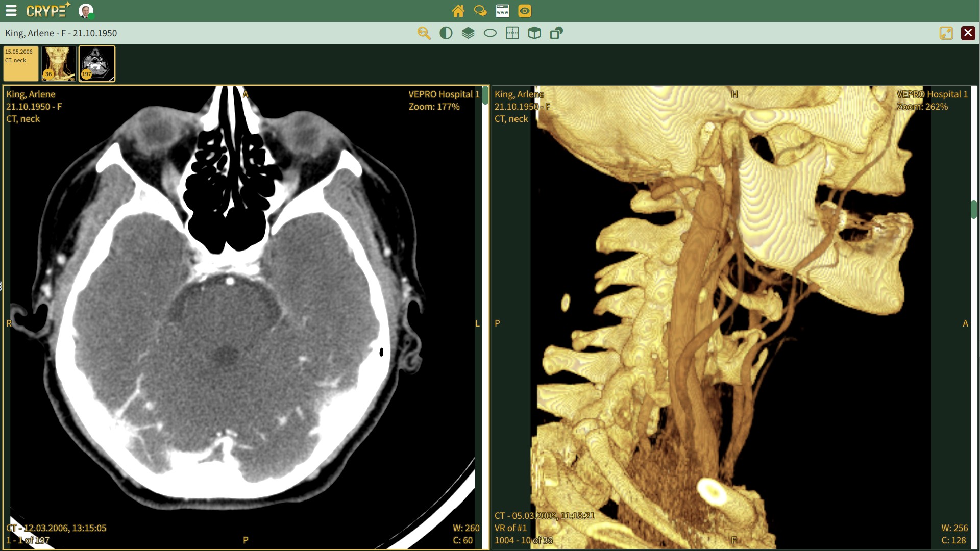Screen dimensions: 980x551
Task: Select the 15.05.2006 CT neck study tile
Action: point(20,64)
